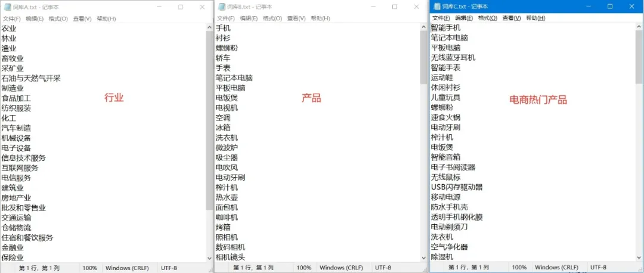The height and width of the screenshot is (273, 644).
Task: Maximize the 词库B.txt window
Action: click(395, 7)
